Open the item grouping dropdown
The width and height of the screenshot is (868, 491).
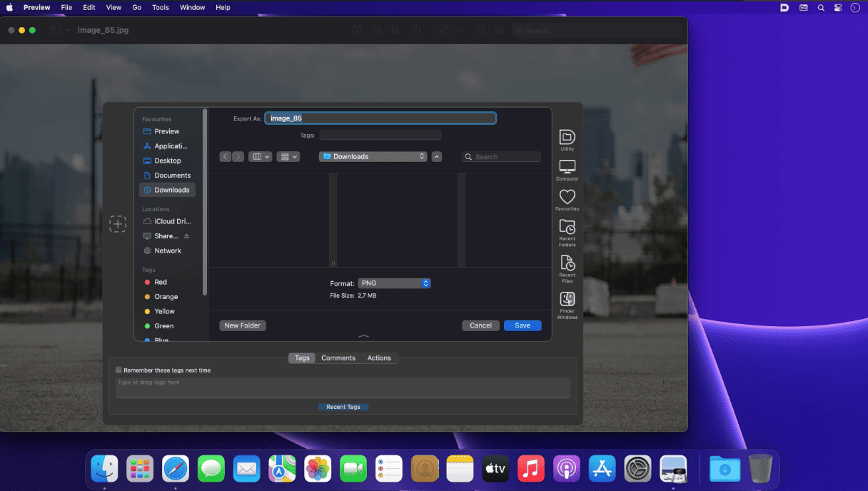coord(288,156)
